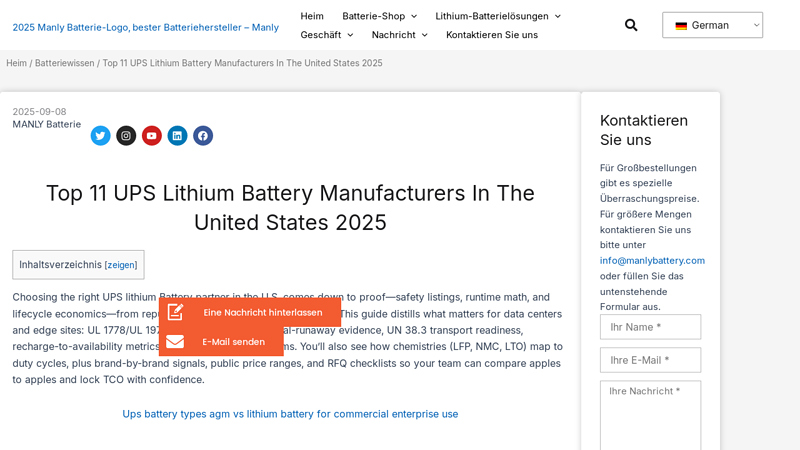The height and width of the screenshot is (450, 800).
Task: Click the Heim breadcrumb link
Action: [x=16, y=63]
